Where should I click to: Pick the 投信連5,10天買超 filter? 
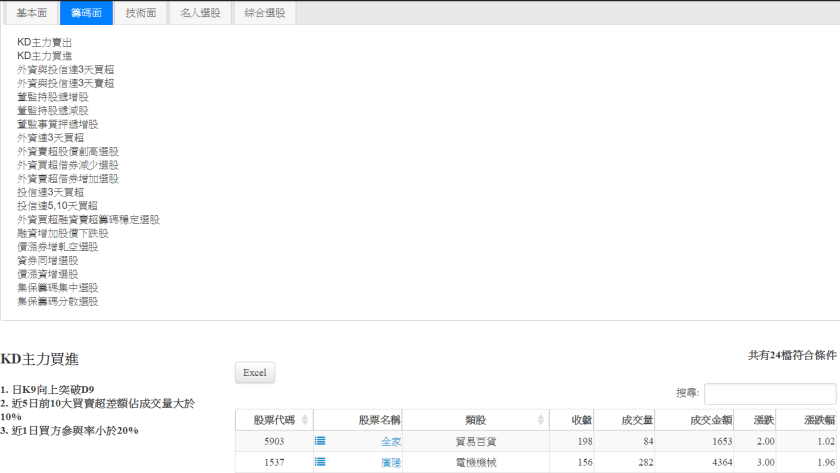point(57,206)
